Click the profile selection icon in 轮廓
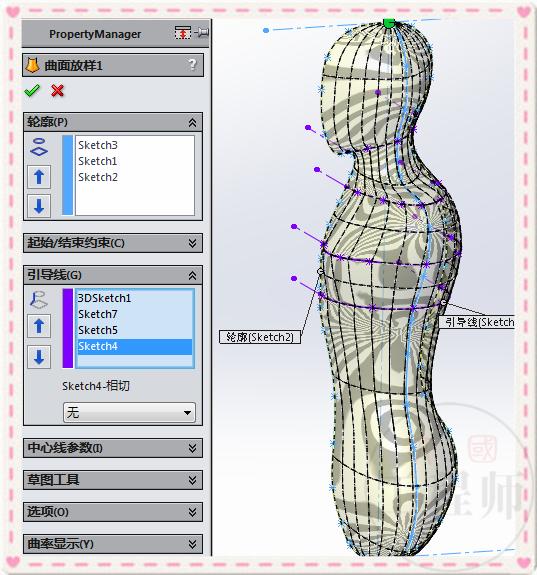Screen dimensions: 537x575 [39, 147]
